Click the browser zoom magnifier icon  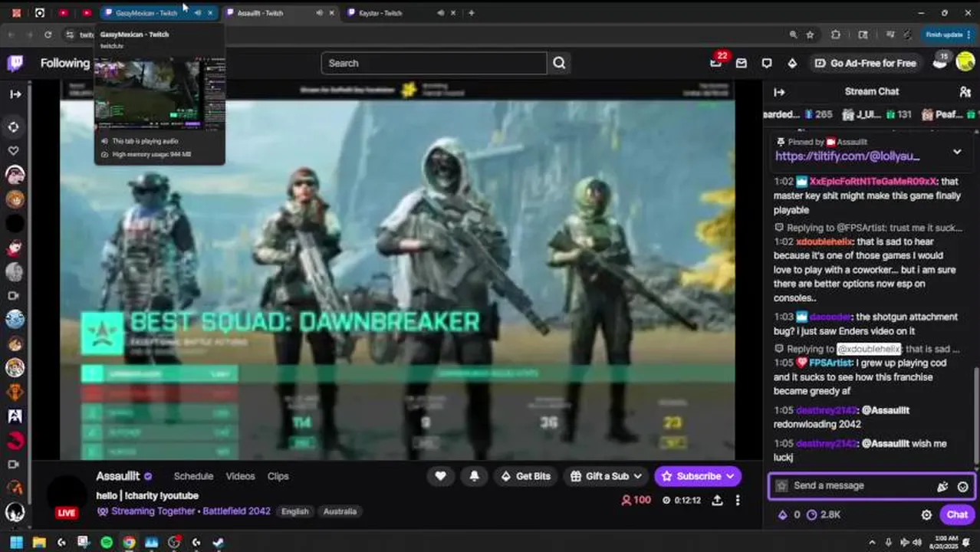pyautogui.click(x=793, y=34)
